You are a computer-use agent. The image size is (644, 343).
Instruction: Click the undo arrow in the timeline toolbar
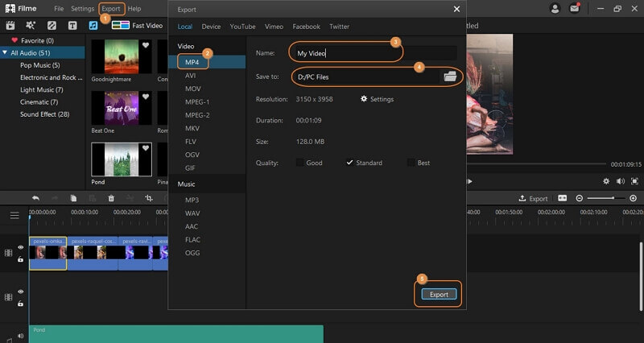[x=35, y=198]
